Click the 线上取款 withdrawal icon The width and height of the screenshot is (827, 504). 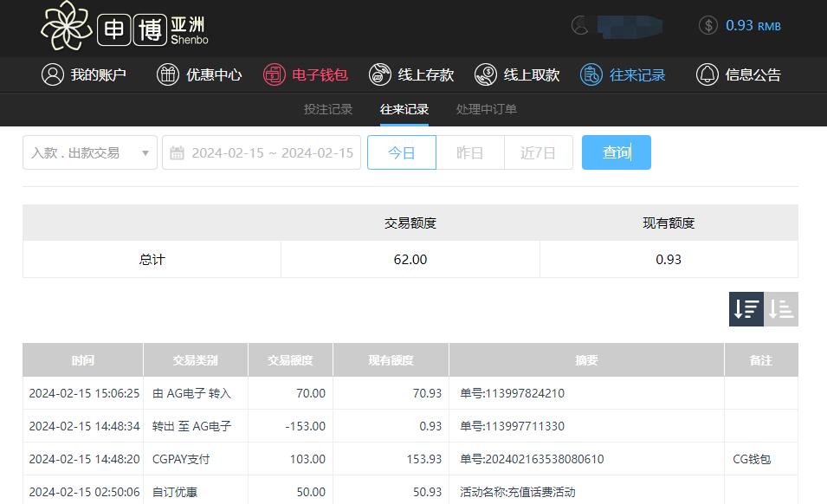click(486, 74)
